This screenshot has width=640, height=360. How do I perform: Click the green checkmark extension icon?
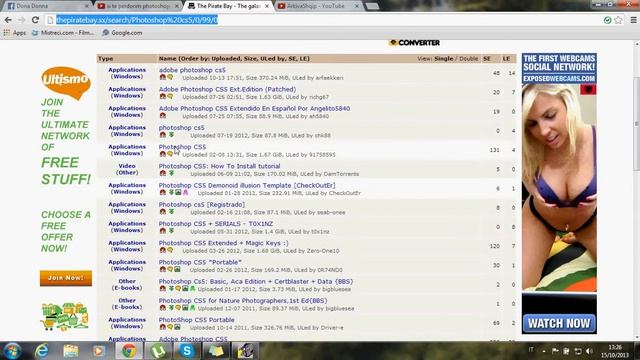point(607,20)
